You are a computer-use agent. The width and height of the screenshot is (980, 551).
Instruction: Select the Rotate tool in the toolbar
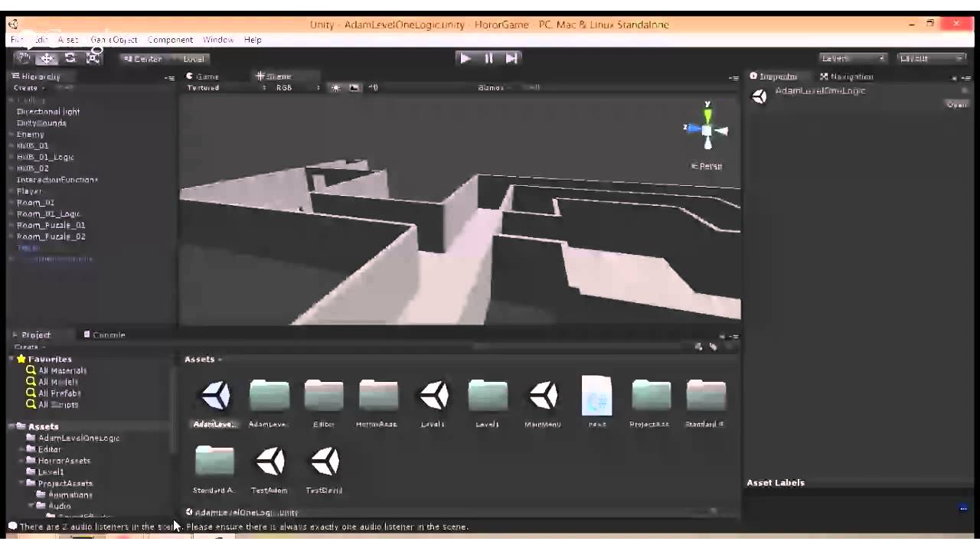70,58
